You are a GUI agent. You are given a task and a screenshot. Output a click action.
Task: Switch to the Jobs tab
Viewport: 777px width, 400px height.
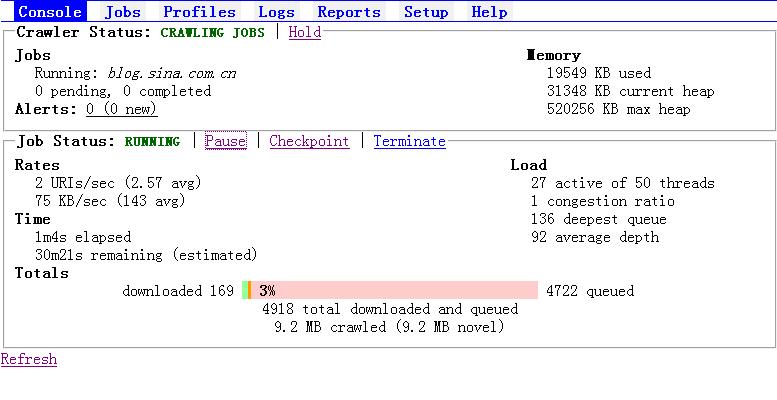tap(123, 12)
